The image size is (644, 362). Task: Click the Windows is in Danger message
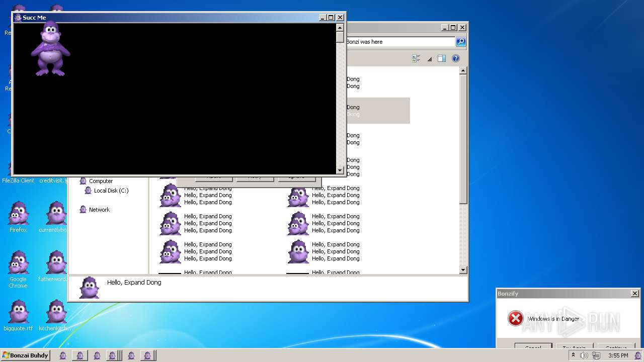point(553,319)
